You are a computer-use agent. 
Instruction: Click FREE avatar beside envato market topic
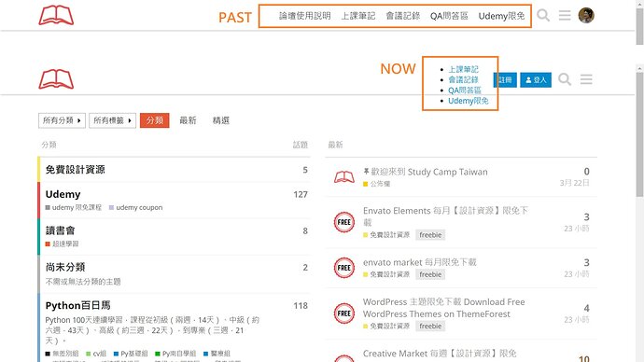(344, 268)
